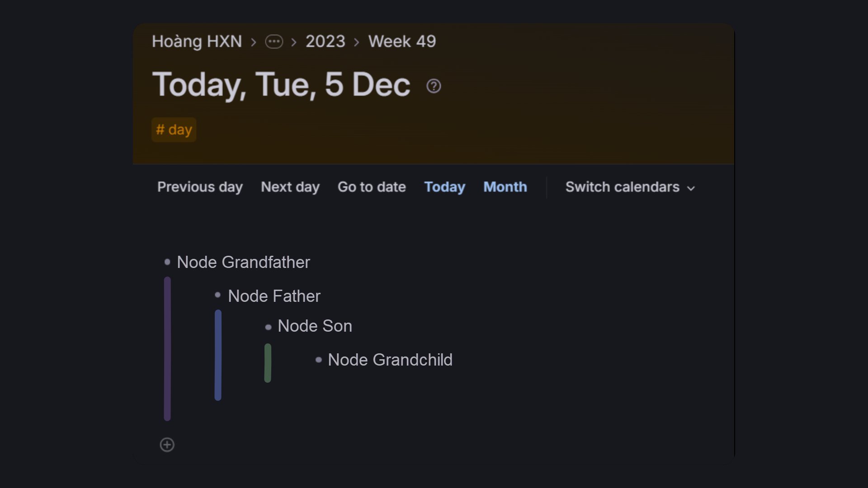Collapse Node Son via green indent line
The width and height of the screenshot is (868, 488).
pyautogui.click(x=268, y=363)
